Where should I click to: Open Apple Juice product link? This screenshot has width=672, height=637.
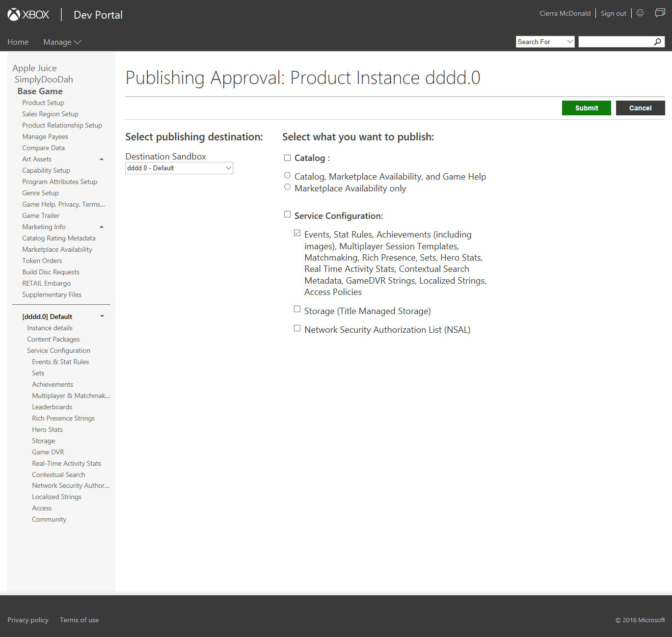(34, 68)
